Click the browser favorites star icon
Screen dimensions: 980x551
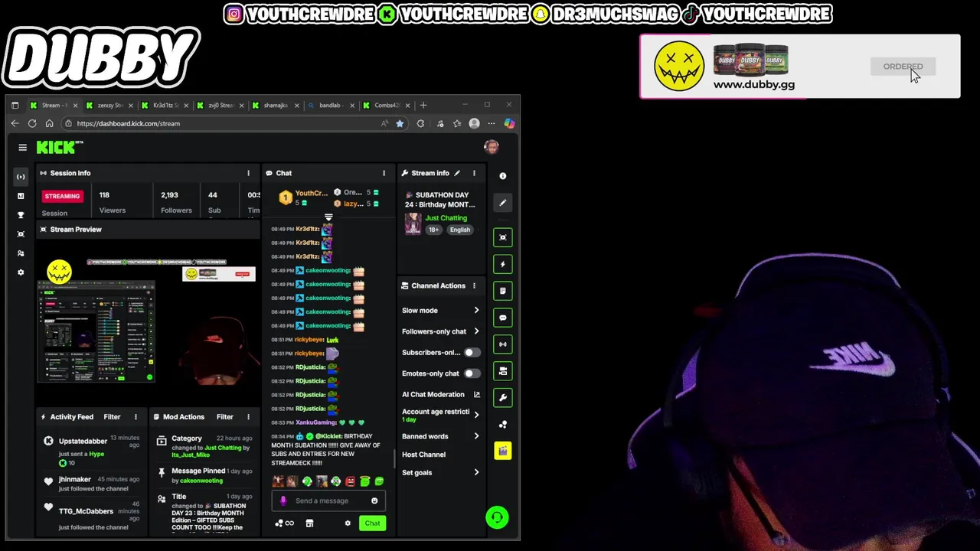coord(400,123)
